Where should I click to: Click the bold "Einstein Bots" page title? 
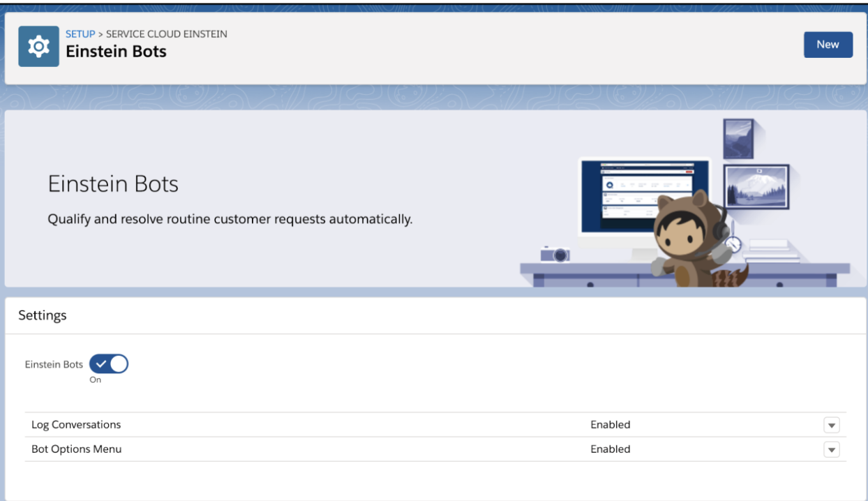click(117, 52)
